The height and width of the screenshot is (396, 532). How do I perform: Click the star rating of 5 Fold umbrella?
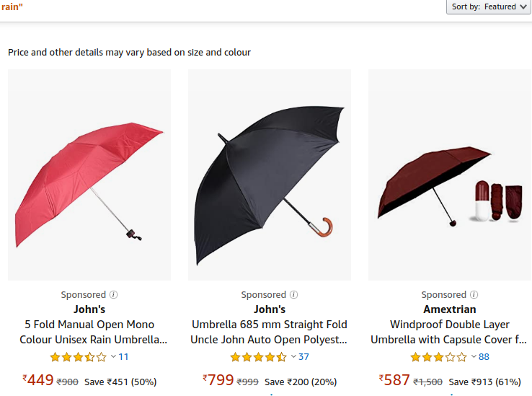(x=79, y=357)
